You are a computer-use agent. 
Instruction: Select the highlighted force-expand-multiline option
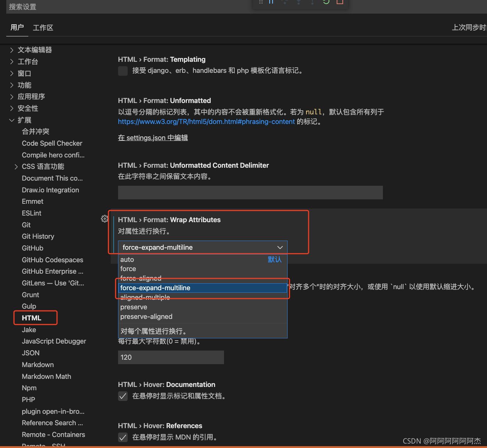coord(203,288)
